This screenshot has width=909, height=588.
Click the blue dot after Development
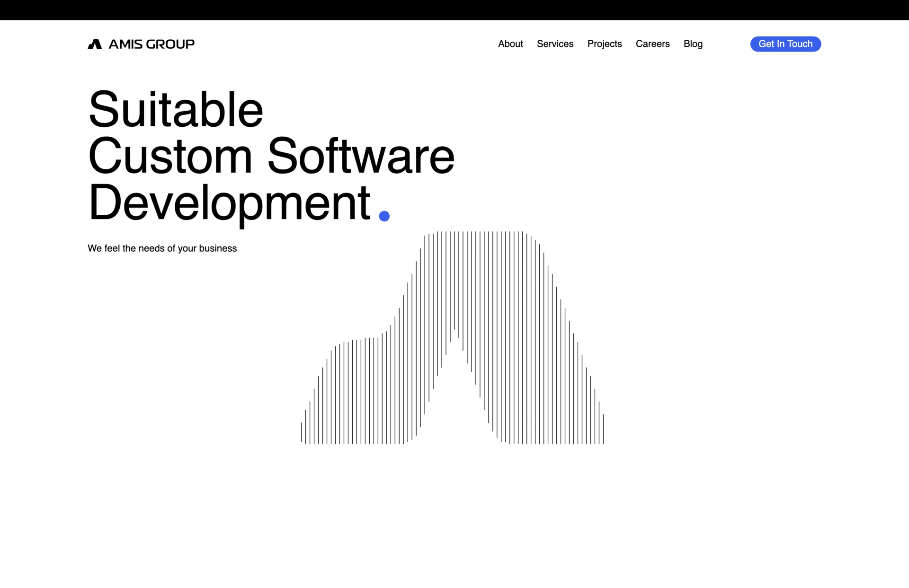click(384, 216)
